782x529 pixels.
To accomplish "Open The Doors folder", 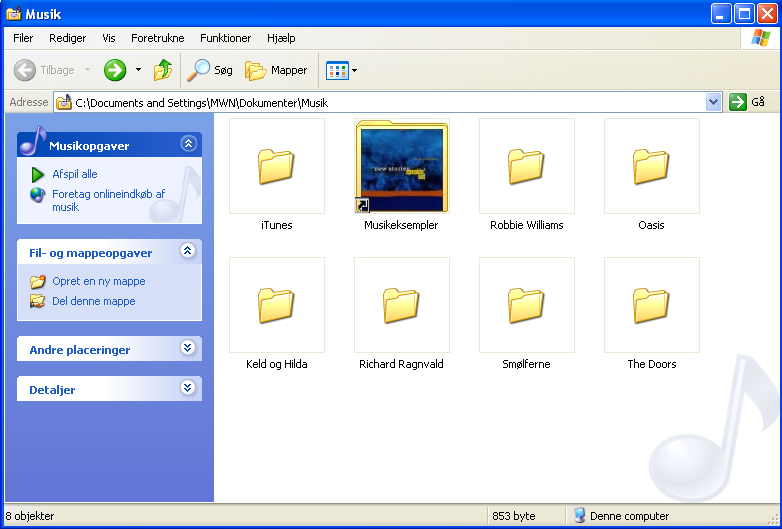I will [651, 306].
